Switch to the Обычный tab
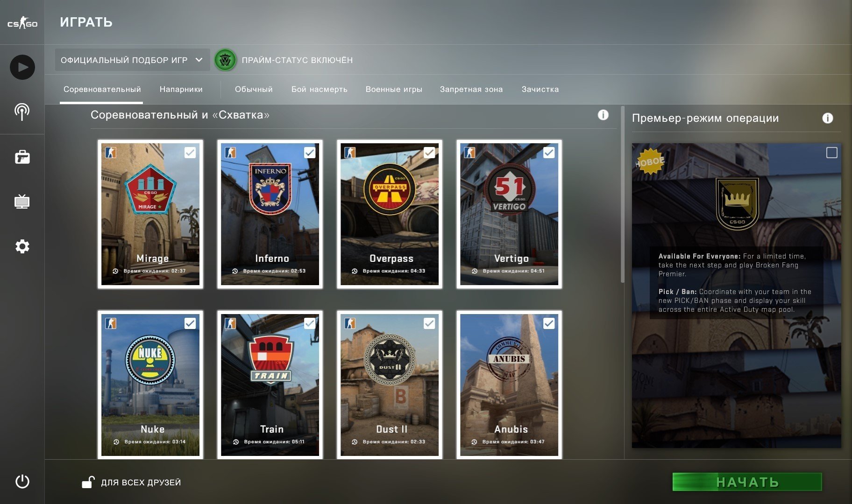This screenshot has height=504, width=852. point(254,89)
